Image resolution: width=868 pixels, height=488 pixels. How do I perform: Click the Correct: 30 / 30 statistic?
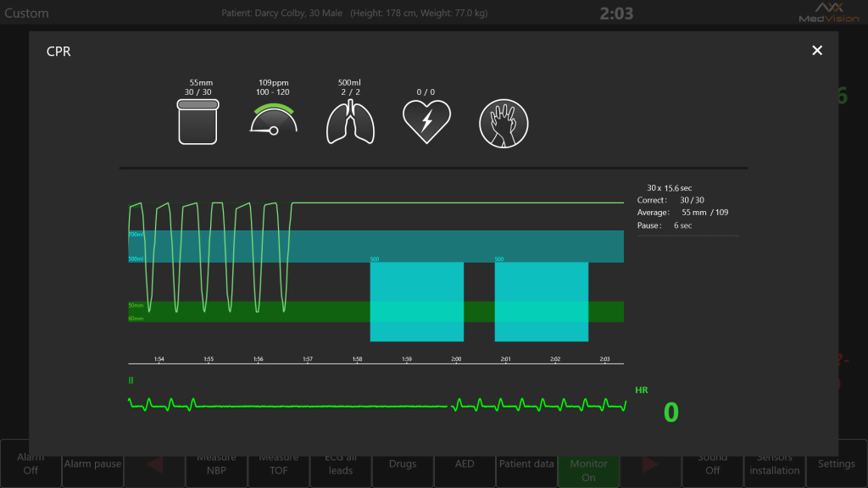pos(670,200)
